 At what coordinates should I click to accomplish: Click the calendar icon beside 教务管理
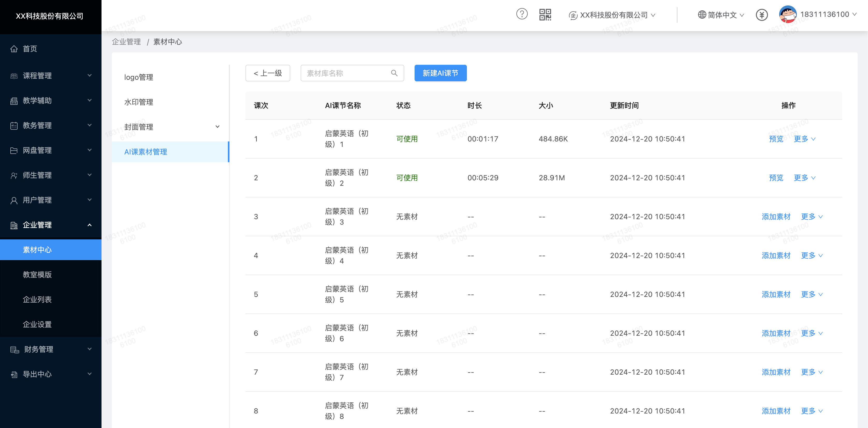[14, 125]
